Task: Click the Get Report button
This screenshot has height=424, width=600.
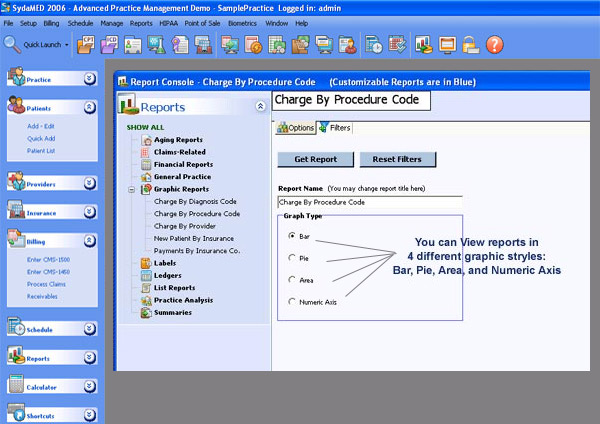Action: click(x=314, y=159)
